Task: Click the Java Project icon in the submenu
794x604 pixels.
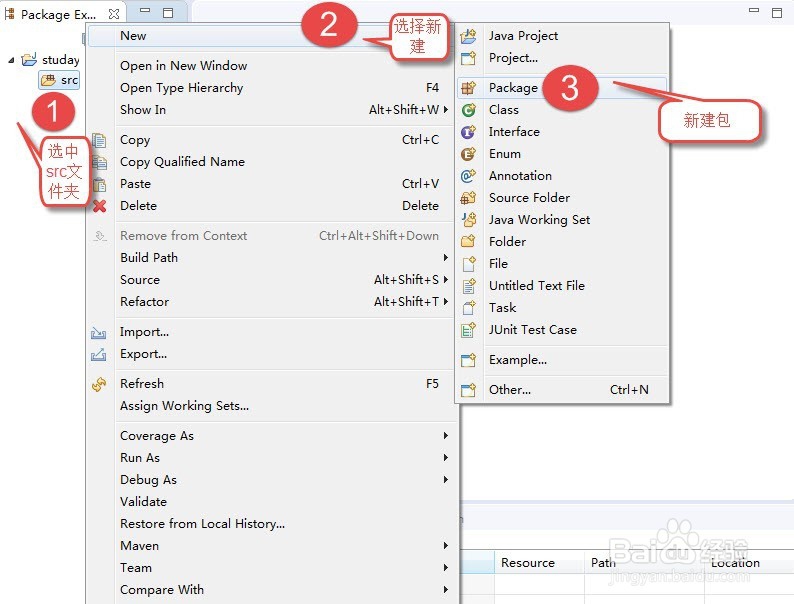Action: [x=468, y=36]
